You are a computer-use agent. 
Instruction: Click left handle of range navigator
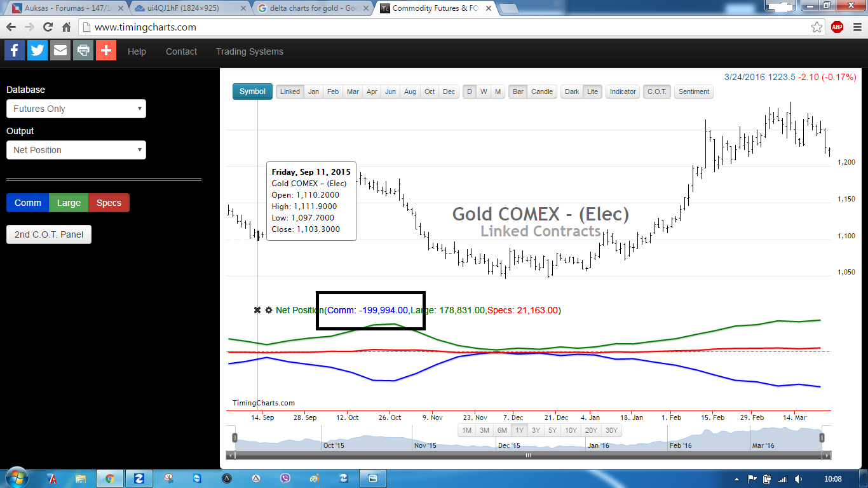[234, 437]
